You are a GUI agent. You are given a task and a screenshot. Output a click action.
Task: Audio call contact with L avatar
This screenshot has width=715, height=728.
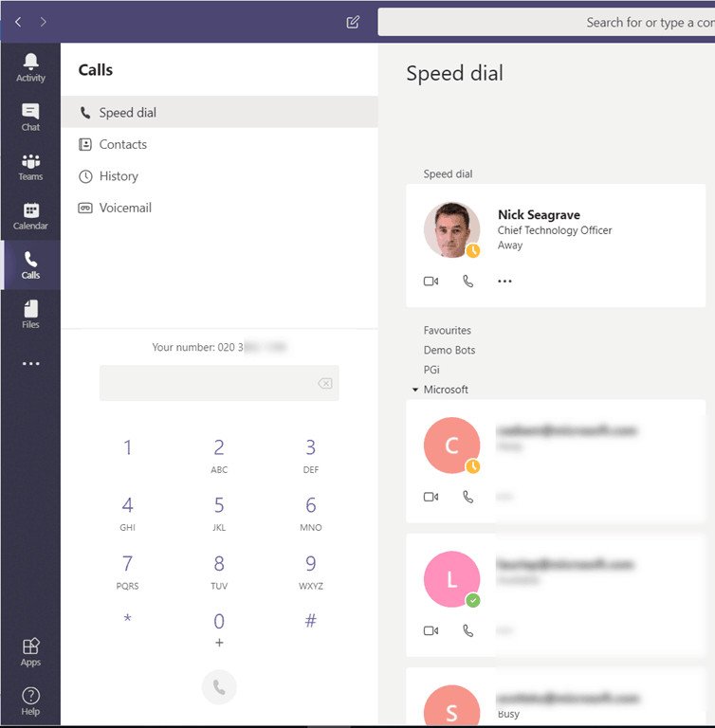[467, 630]
